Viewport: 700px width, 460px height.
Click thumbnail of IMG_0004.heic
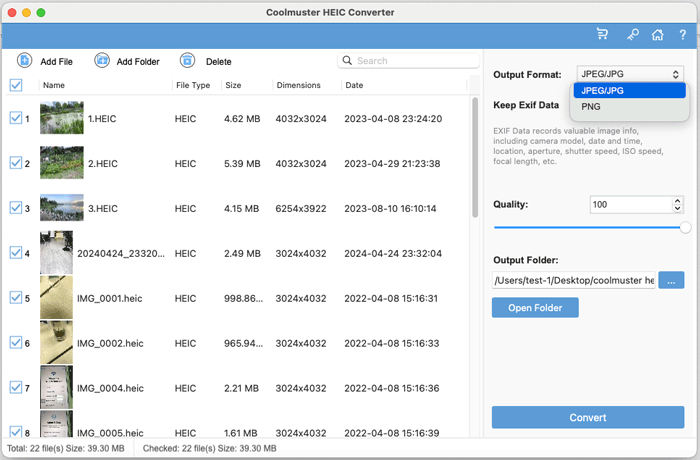(56, 387)
